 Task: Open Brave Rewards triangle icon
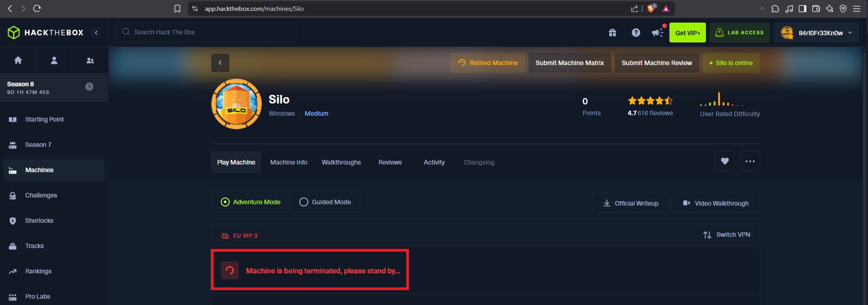click(x=666, y=9)
